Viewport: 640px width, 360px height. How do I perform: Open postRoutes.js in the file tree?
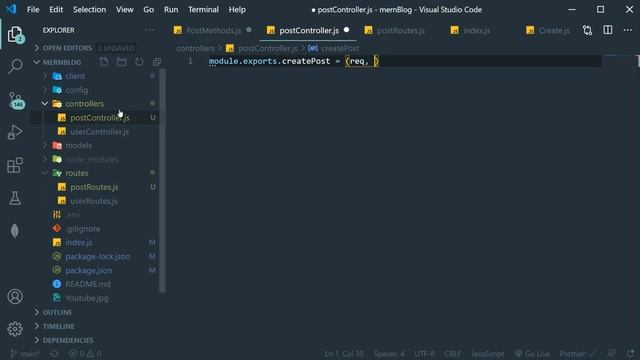click(94, 187)
